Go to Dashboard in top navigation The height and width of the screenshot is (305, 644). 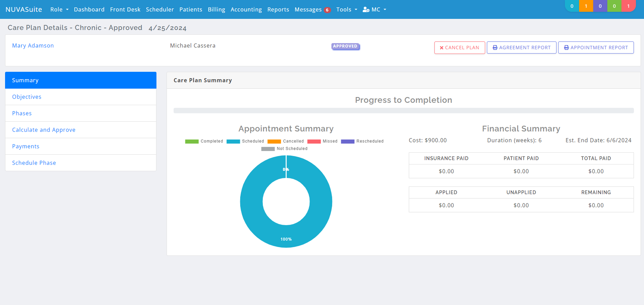[x=89, y=9]
